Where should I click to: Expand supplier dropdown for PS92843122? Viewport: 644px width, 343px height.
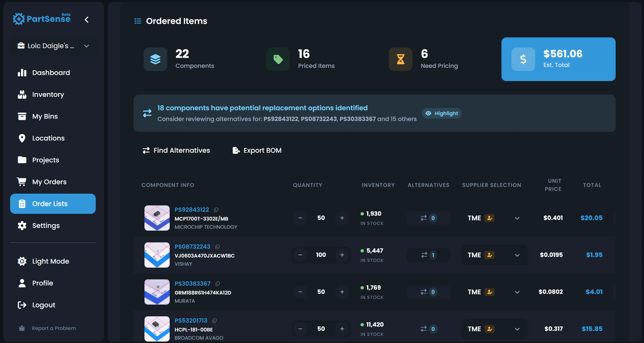pos(517,218)
